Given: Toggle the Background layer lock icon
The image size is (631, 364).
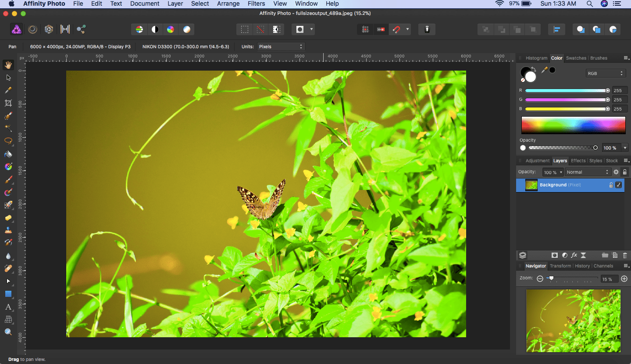Looking at the screenshot, I should pyautogui.click(x=611, y=185).
